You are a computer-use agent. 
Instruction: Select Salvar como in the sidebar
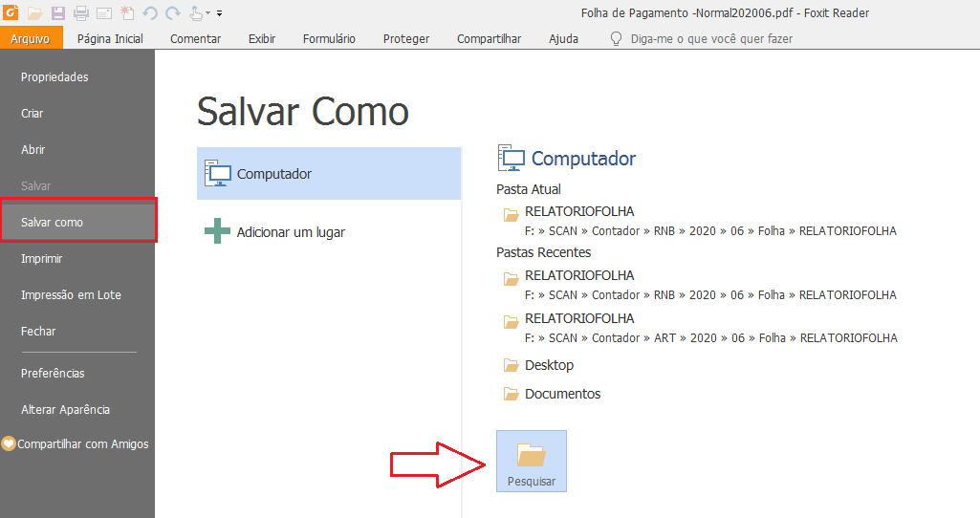[x=77, y=222]
